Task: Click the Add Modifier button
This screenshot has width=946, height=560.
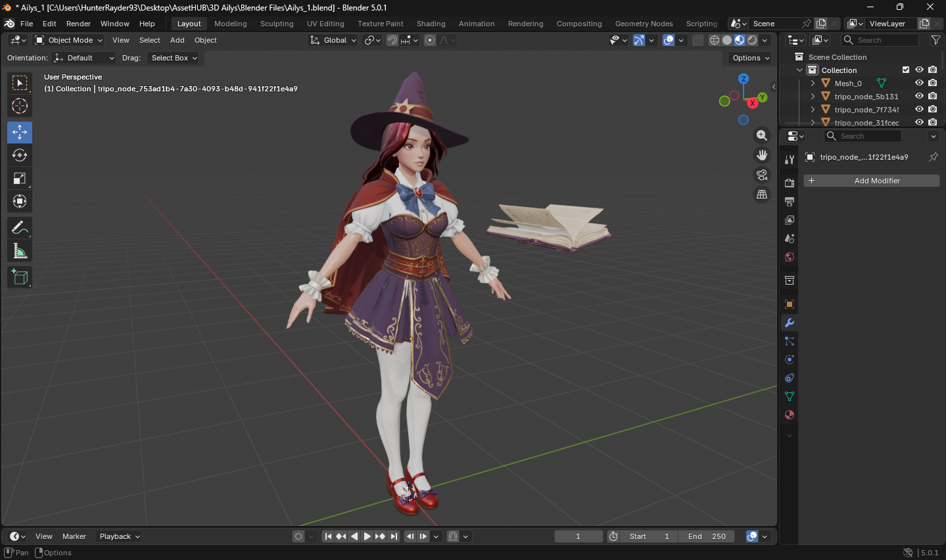Action: click(872, 181)
